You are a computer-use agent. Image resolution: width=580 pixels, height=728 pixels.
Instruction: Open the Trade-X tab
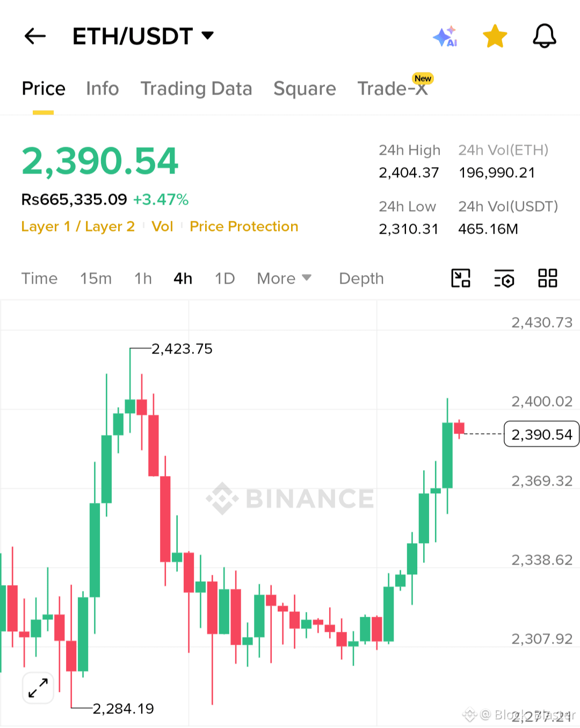(x=393, y=88)
